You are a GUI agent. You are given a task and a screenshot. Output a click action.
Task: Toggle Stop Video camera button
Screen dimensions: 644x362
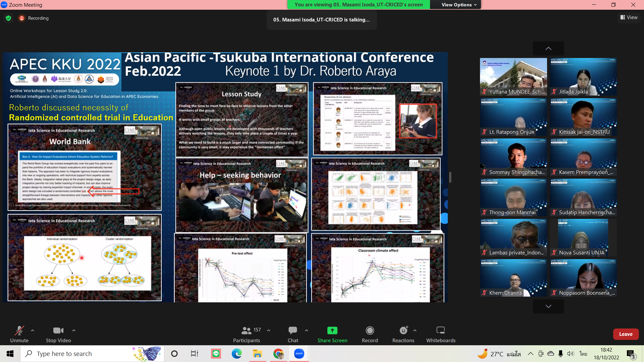pyautogui.click(x=58, y=330)
